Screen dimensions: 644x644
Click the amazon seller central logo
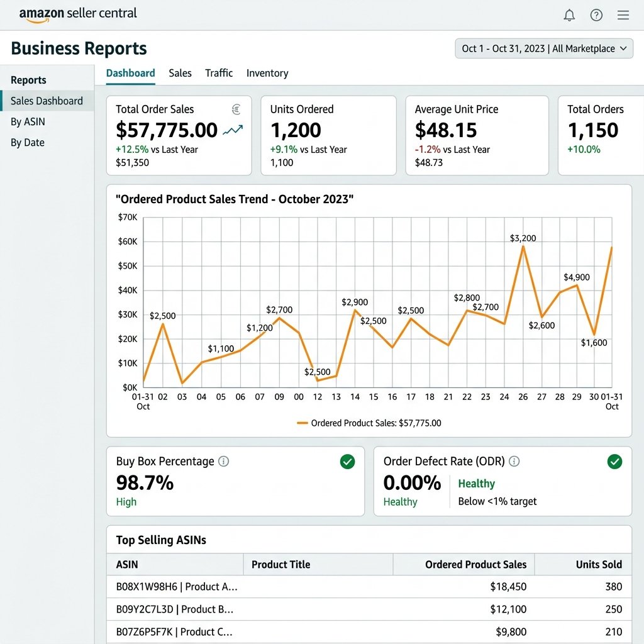[78, 14]
